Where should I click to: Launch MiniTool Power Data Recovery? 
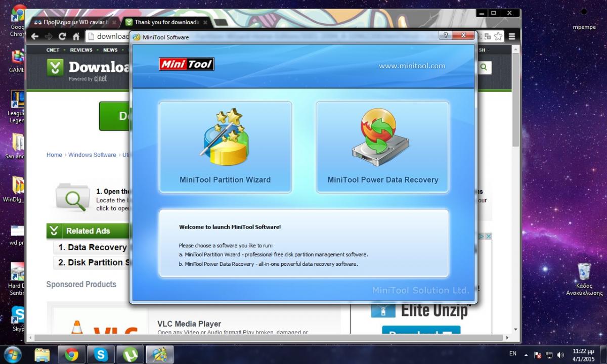382,147
